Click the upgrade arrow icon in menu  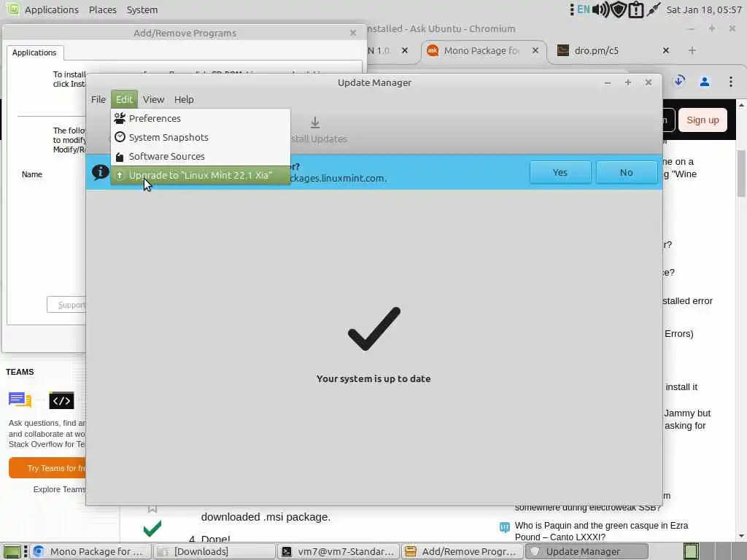(120, 175)
